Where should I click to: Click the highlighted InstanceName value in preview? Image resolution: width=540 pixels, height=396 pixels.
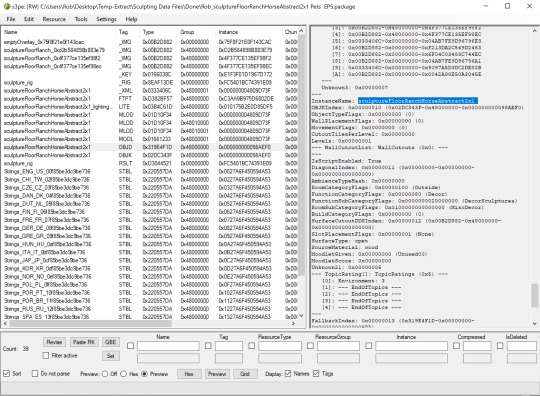[417, 101]
